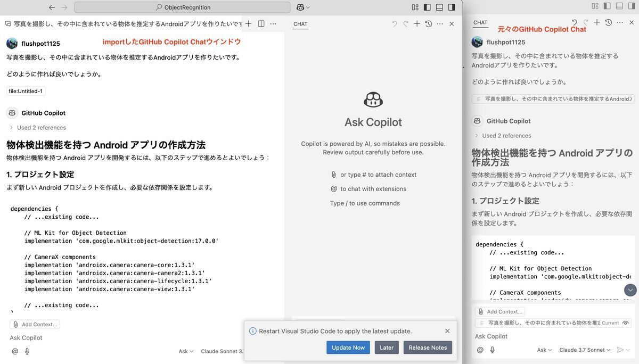Image resolution: width=639 pixels, height=364 pixels.
Task: Undo last request in the right window chat
Action: point(575,22)
